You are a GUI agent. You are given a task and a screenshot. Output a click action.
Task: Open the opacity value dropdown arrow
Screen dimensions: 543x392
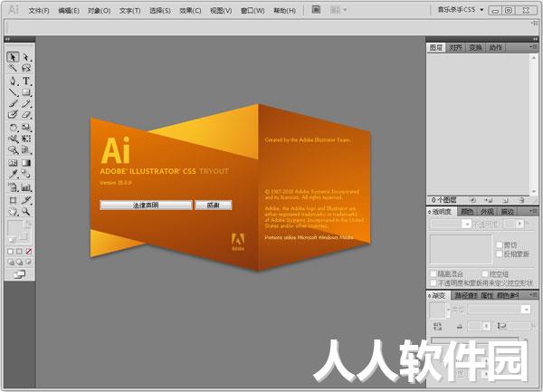click(519, 224)
